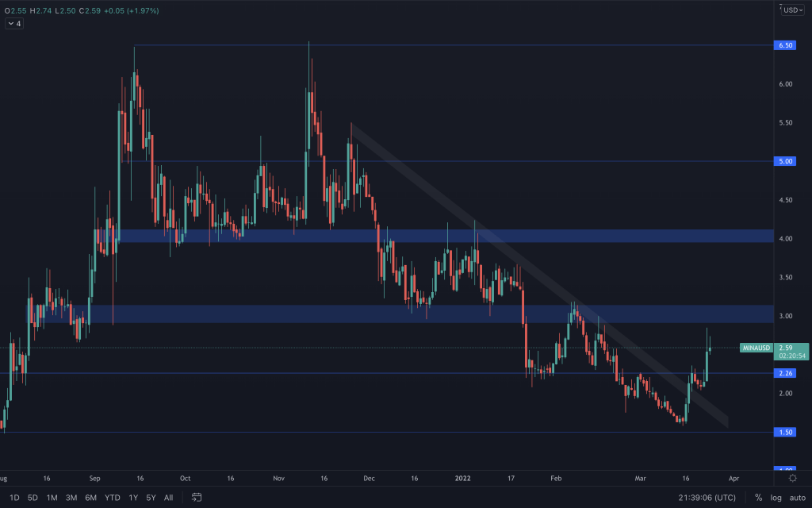Select the 1.50 horizontal line price label
Image resolution: width=812 pixels, height=508 pixels.
pos(785,433)
